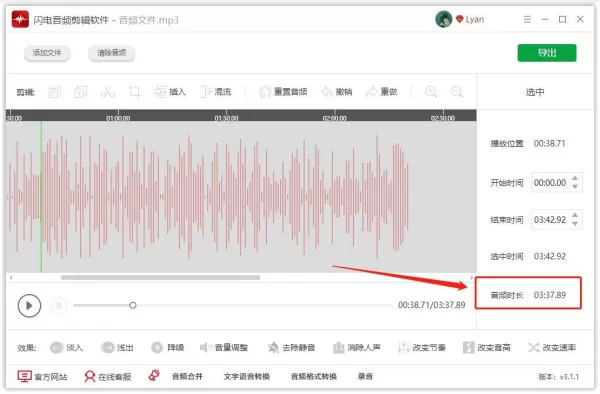Open the 录音 recording tool

click(x=365, y=376)
